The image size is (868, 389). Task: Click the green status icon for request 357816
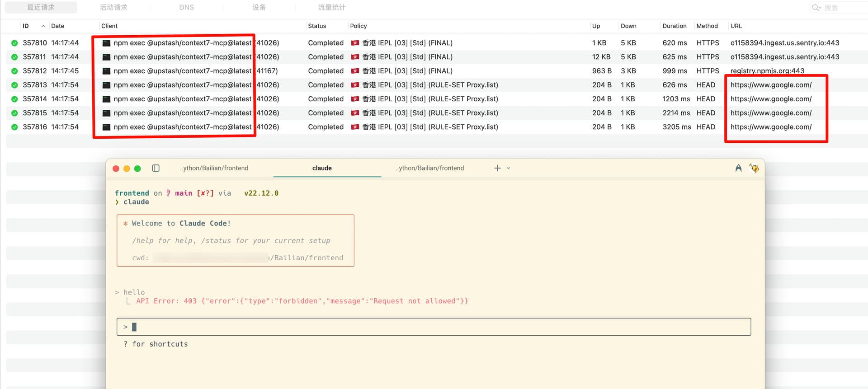(x=14, y=127)
